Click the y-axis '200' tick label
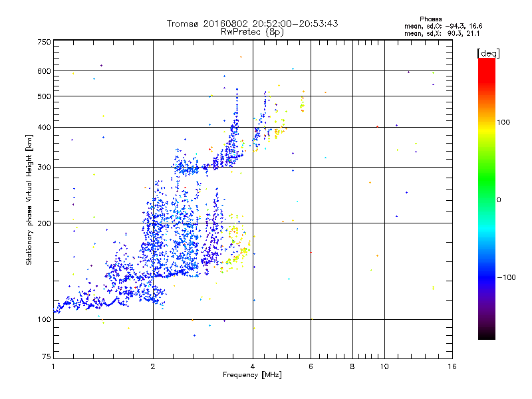Viewport: 532px width, 399px height. click(44, 223)
